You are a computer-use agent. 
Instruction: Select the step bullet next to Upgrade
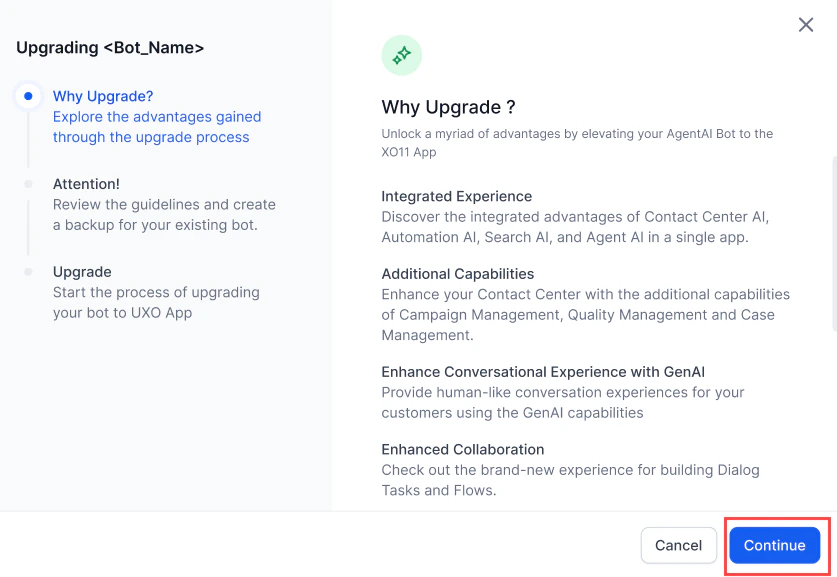(28, 271)
